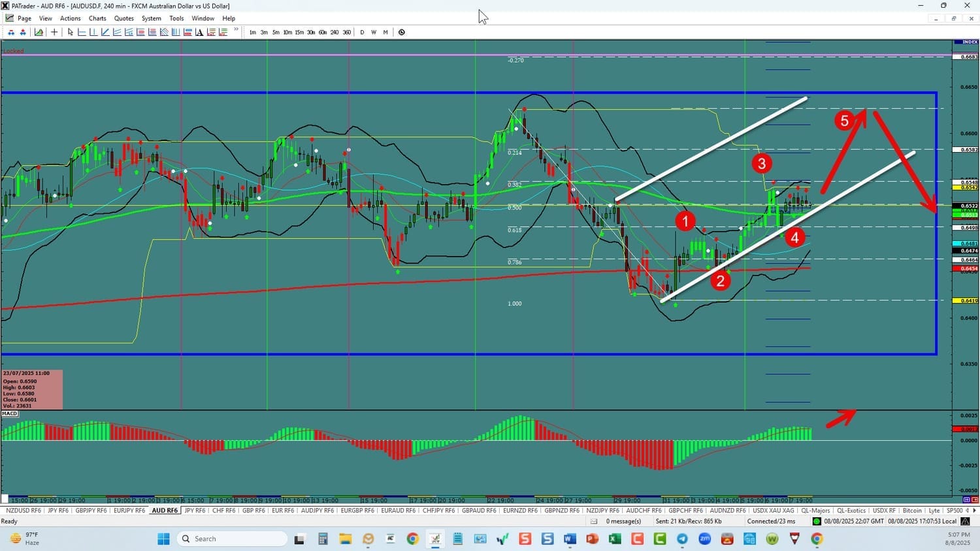Click the mail envelope icon in status bar
The width and height of the screenshot is (980, 551).
coord(594,521)
